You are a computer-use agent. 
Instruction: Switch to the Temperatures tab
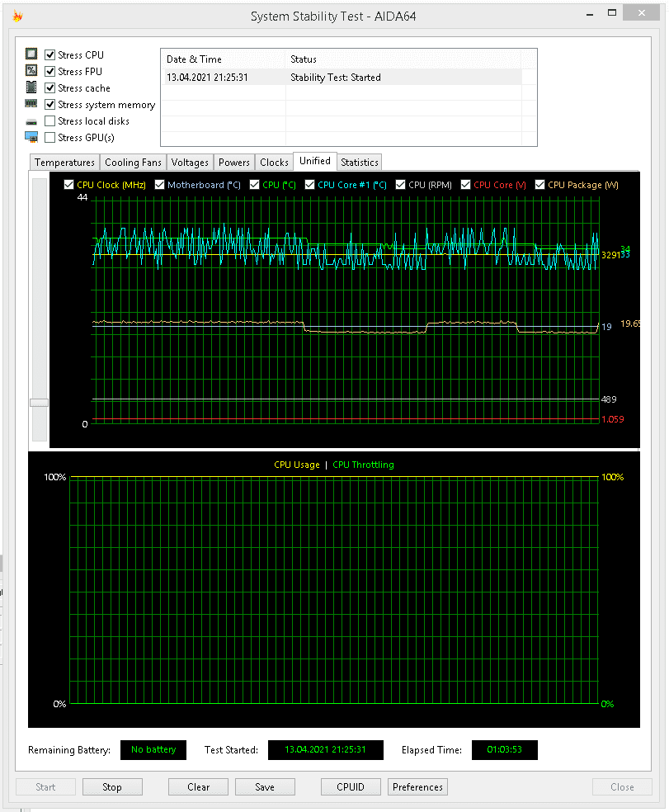point(64,163)
